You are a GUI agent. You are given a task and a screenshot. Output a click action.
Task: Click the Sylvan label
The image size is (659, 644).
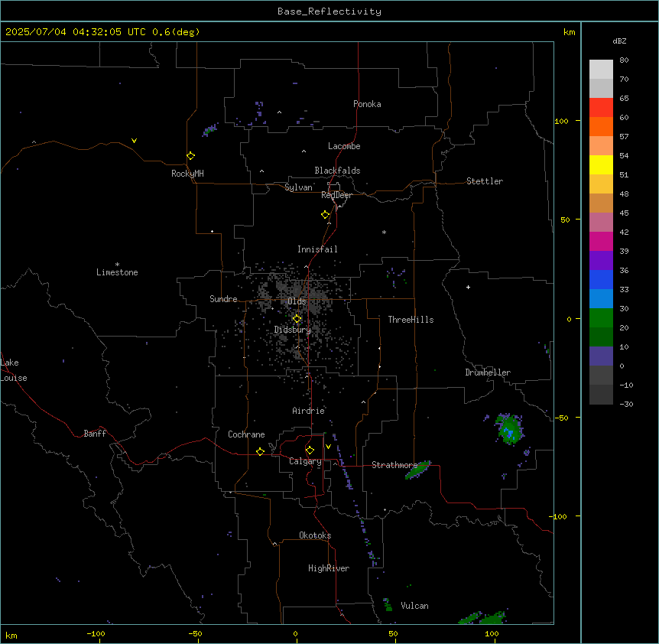click(x=298, y=187)
